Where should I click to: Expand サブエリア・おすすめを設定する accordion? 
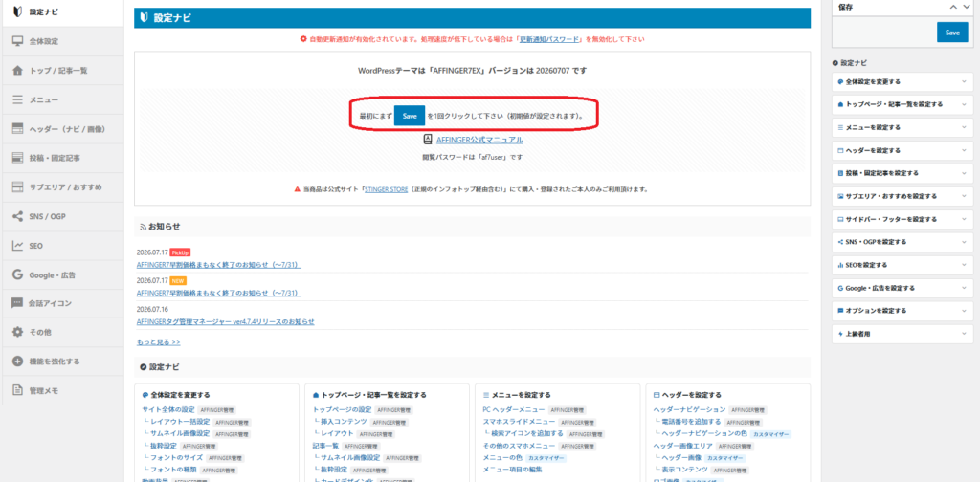[x=902, y=196]
